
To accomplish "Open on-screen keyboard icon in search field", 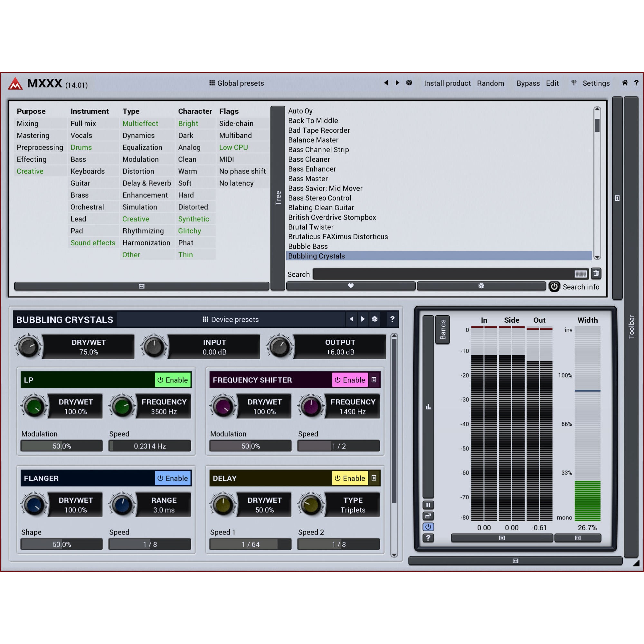I will [580, 274].
